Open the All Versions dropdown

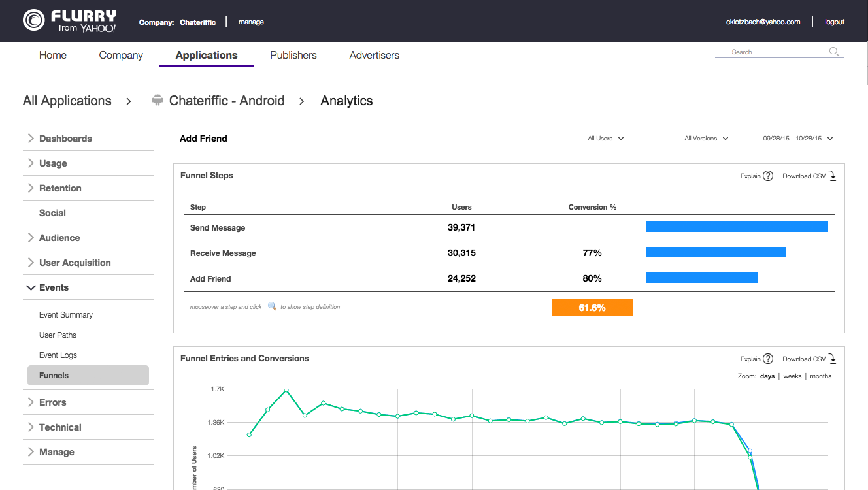pyautogui.click(x=706, y=139)
